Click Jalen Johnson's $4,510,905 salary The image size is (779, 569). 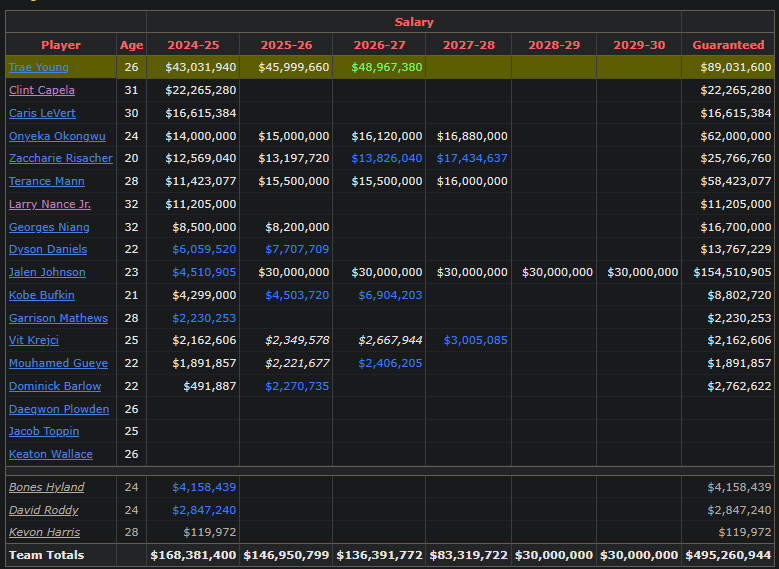[204, 272]
